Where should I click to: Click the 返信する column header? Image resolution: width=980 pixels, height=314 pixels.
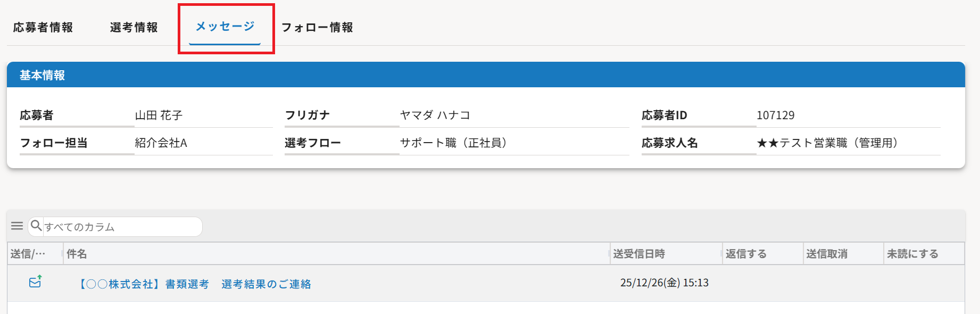coord(746,254)
